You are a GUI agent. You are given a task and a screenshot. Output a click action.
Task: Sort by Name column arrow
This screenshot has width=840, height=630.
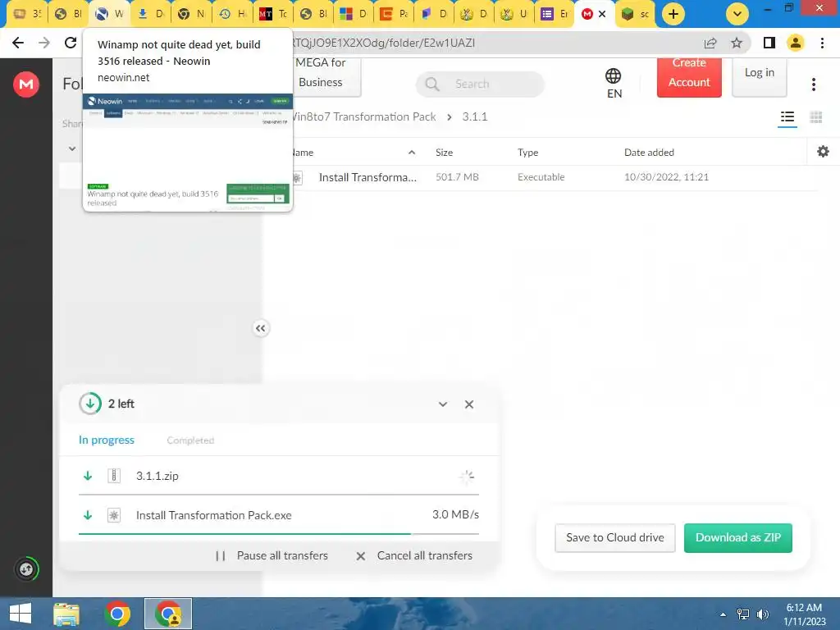pos(412,152)
